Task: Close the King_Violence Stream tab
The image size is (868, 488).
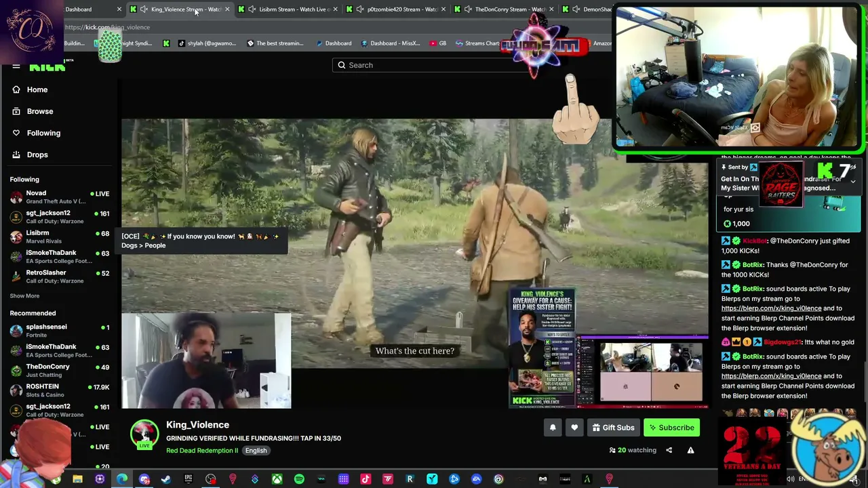Action: click(227, 9)
